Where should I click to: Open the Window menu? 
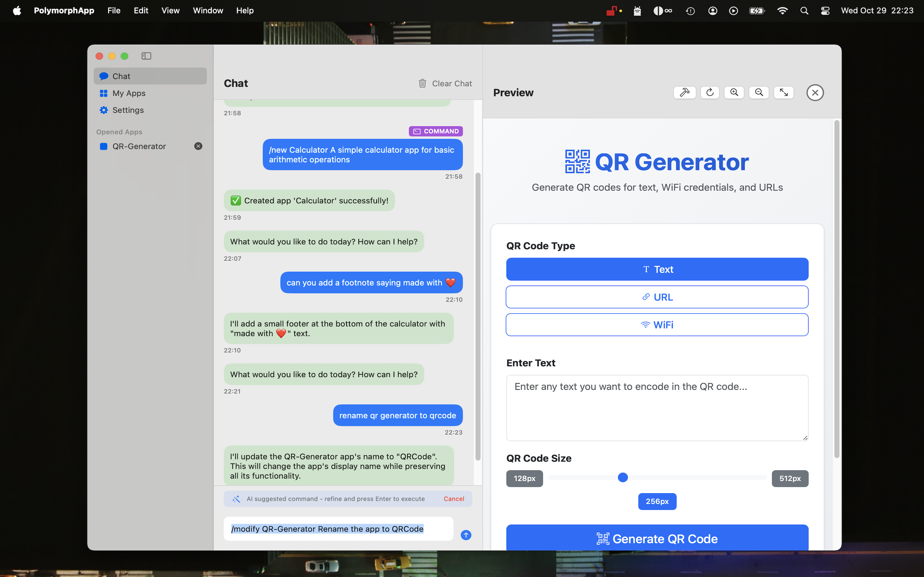coord(208,10)
